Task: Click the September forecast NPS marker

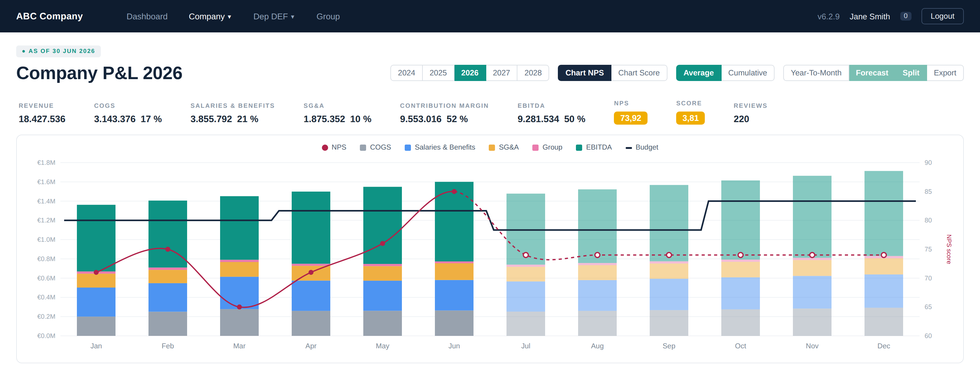Action: click(x=669, y=255)
